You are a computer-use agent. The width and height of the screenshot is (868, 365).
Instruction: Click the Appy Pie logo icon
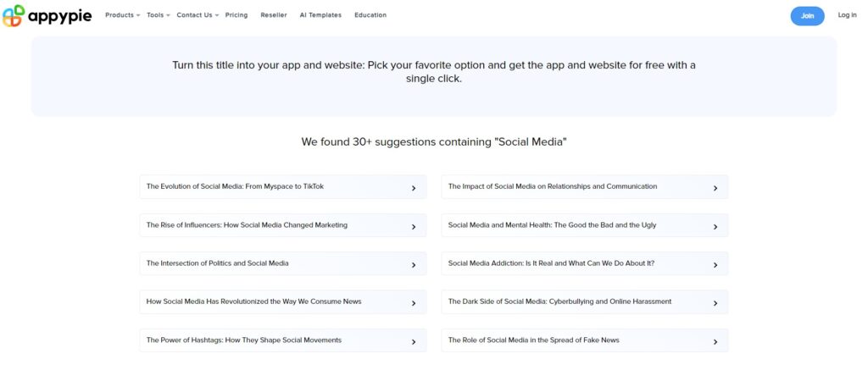point(12,15)
